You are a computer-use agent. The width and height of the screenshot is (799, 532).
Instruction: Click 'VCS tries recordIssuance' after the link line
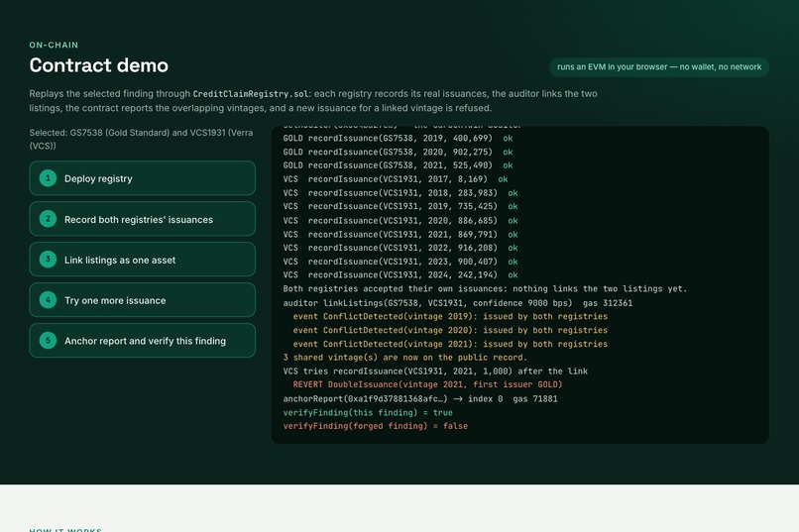435,372
